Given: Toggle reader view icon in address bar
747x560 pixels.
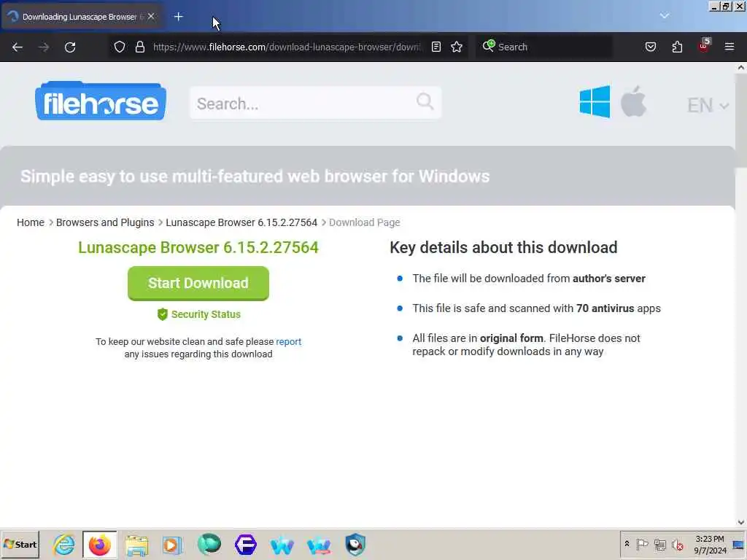Looking at the screenshot, I should [436, 47].
